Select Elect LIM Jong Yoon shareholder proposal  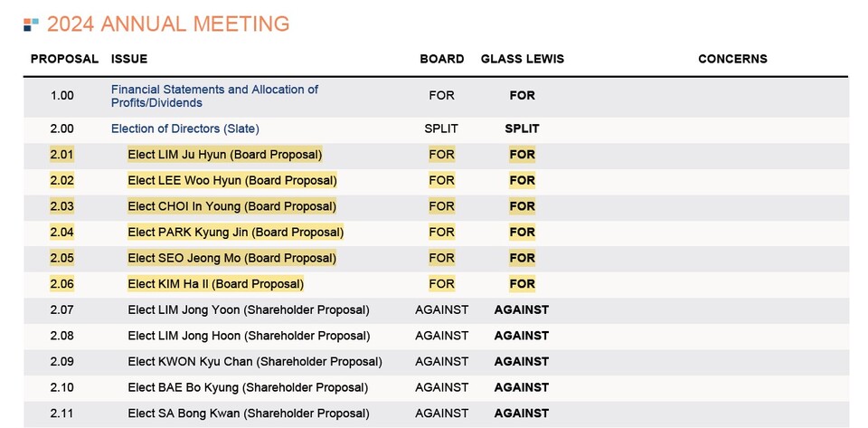click(249, 310)
